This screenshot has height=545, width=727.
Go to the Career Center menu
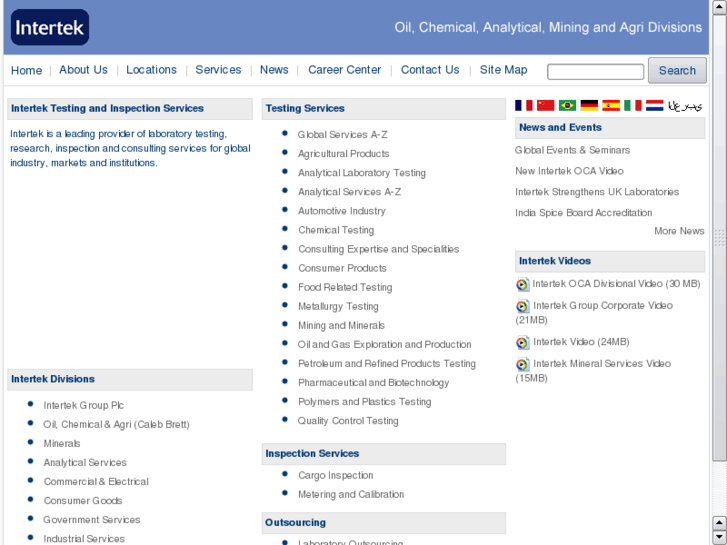pyautogui.click(x=344, y=70)
